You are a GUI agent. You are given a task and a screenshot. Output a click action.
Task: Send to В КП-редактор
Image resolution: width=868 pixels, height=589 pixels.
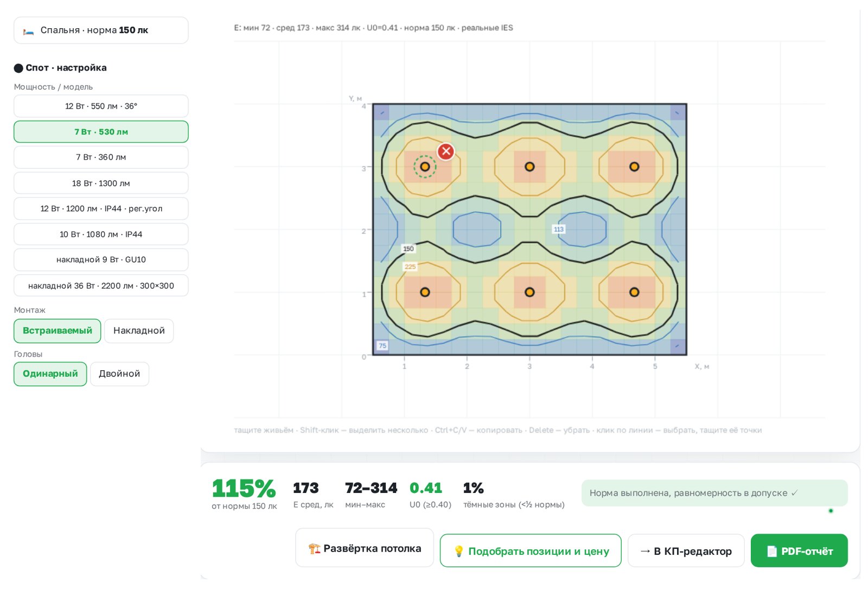pos(686,550)
